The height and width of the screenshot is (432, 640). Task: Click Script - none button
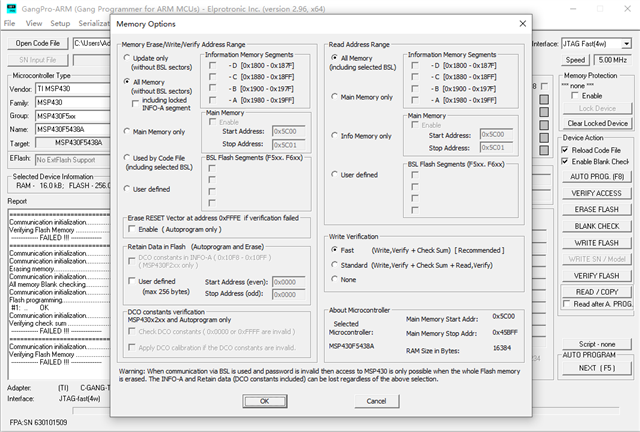click(596, 344)
